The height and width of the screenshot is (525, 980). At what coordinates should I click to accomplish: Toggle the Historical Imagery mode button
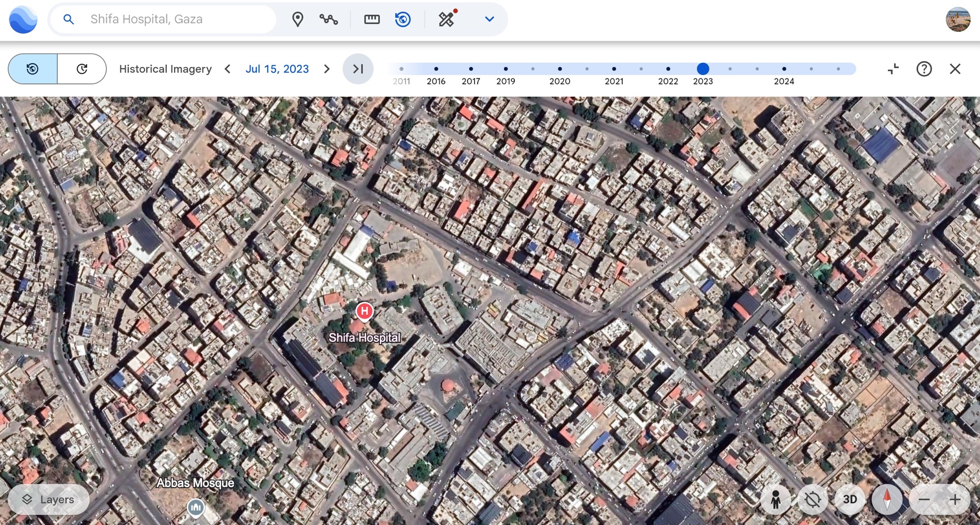tap(33, 69)
